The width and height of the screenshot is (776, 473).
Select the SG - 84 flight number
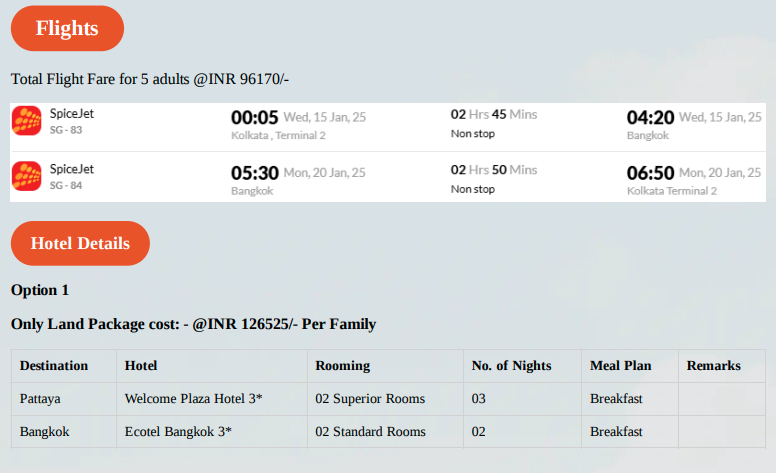[x=66, y=186]
